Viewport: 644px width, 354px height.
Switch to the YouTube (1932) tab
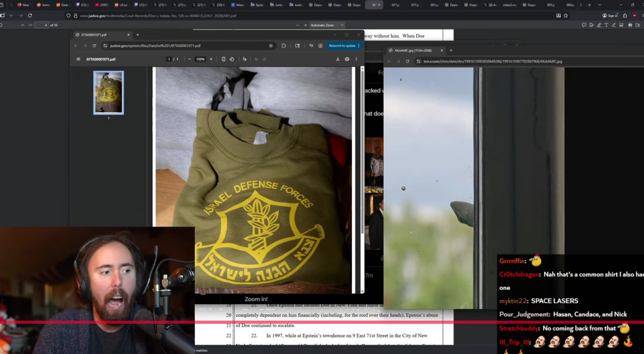pos(101,5)
